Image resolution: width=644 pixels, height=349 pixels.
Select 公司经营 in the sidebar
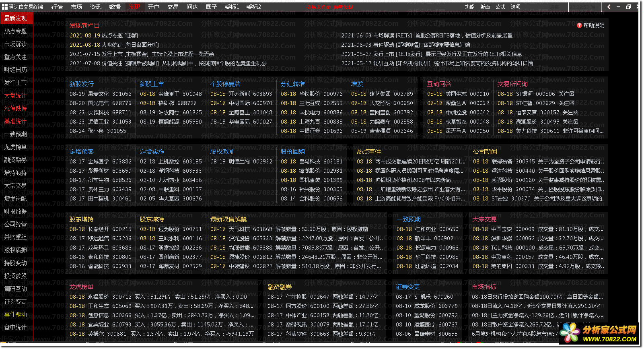pyautogui.click(x=16, y=224)
